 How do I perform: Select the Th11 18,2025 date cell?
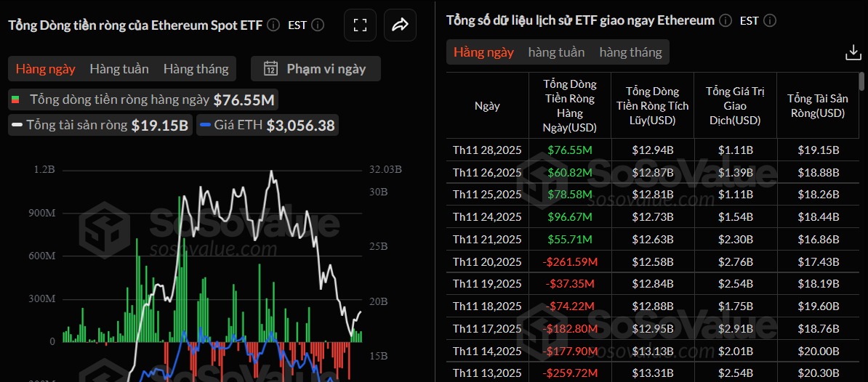[487, 306]
